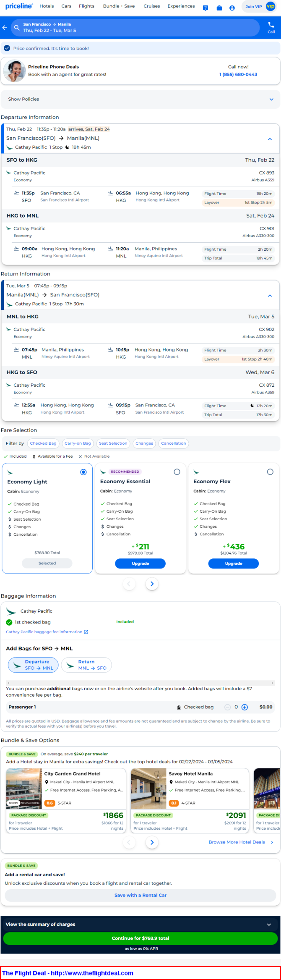Toggle the Checked Bag filter chip
The height and width of the screenshot is (980, 281).
(x=43, y=443)
